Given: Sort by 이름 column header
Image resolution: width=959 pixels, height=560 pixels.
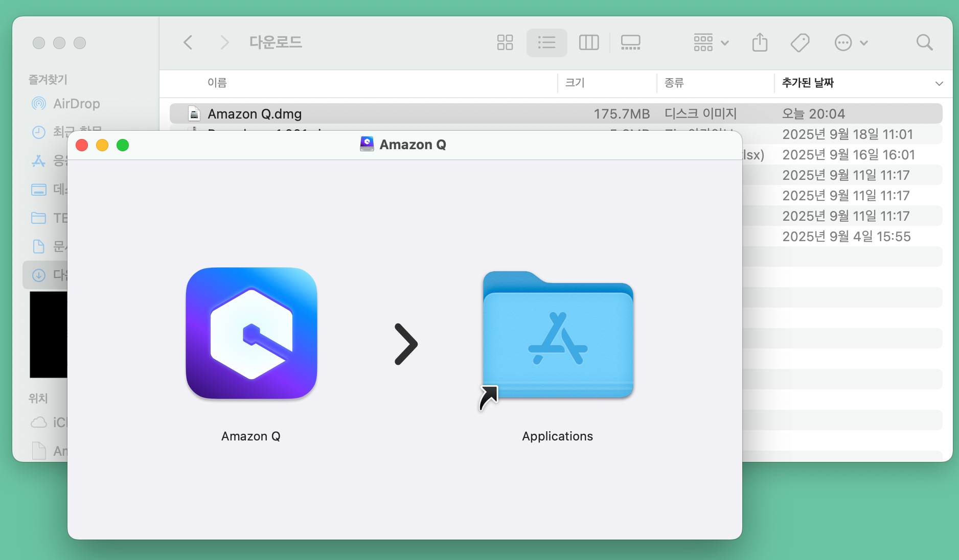Looking at the screenshot, I should pos(217,83).
